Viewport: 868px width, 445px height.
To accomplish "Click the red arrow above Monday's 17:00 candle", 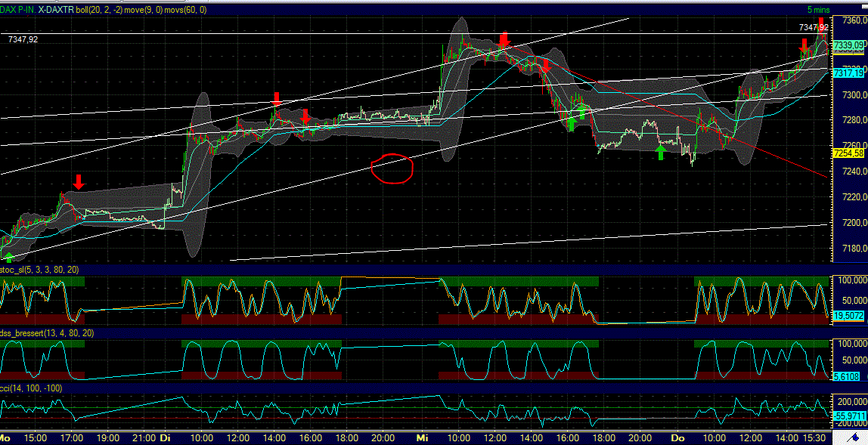I will tap(79, 181).
